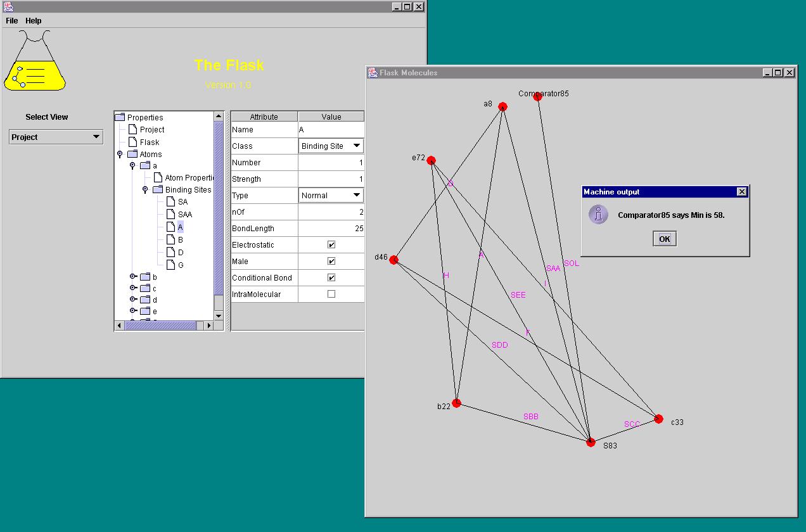The height and width of the screenshot is (532, 806).
Task: Click the red c33 atom node
Action: 658,419
